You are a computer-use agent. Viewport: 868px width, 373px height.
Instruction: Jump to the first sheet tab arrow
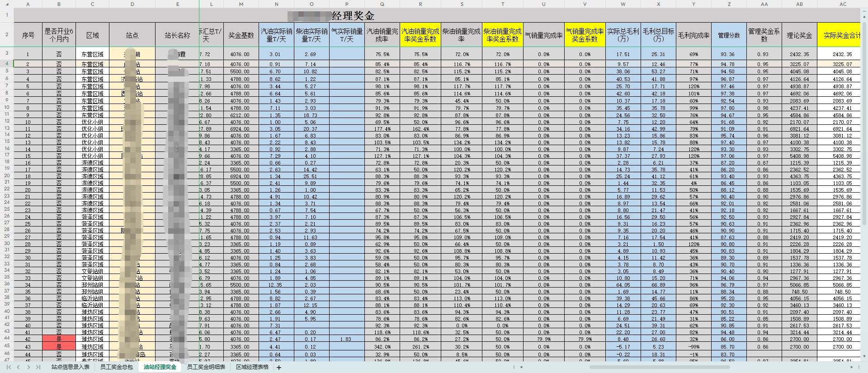(8, 367)
